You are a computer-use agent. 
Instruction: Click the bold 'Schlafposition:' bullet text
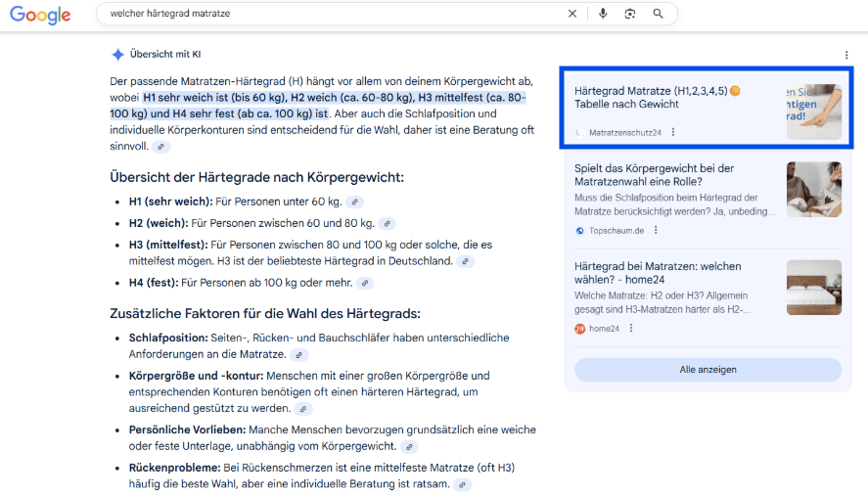pos(168,338)
